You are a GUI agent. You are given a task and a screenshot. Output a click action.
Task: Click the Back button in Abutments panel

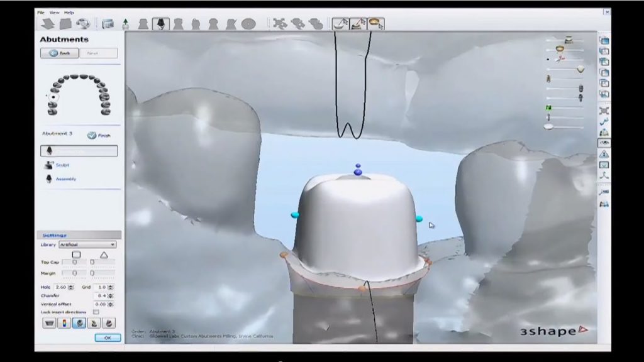[60, 53]
